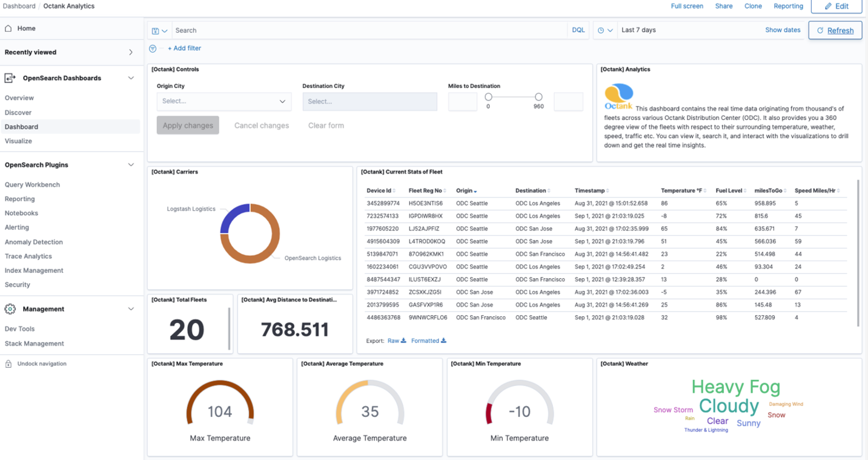This screenshot has width=868, height=460.
Task: Click the Clone link
Action: tap(753, 6)
